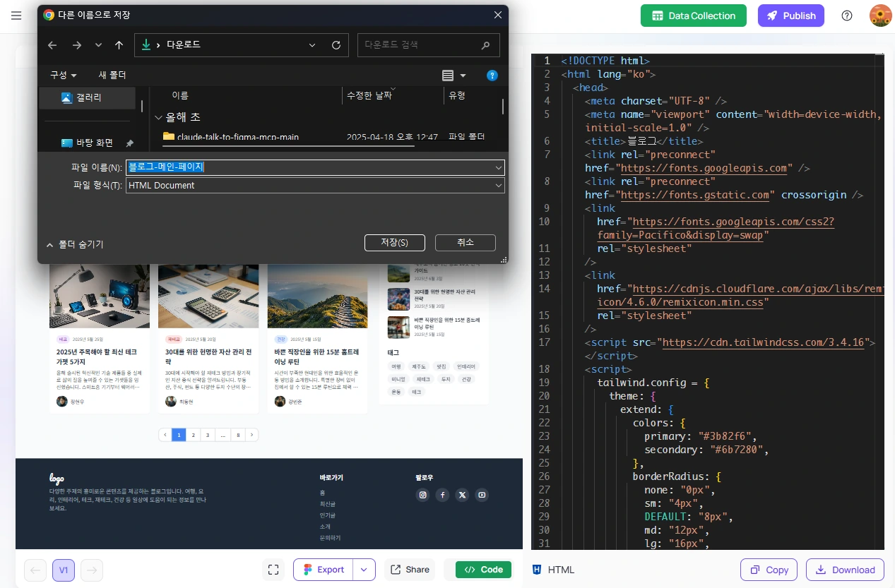Open X (Twitter) icon in footer
This screenshot has width=895, height=588.
462,495
